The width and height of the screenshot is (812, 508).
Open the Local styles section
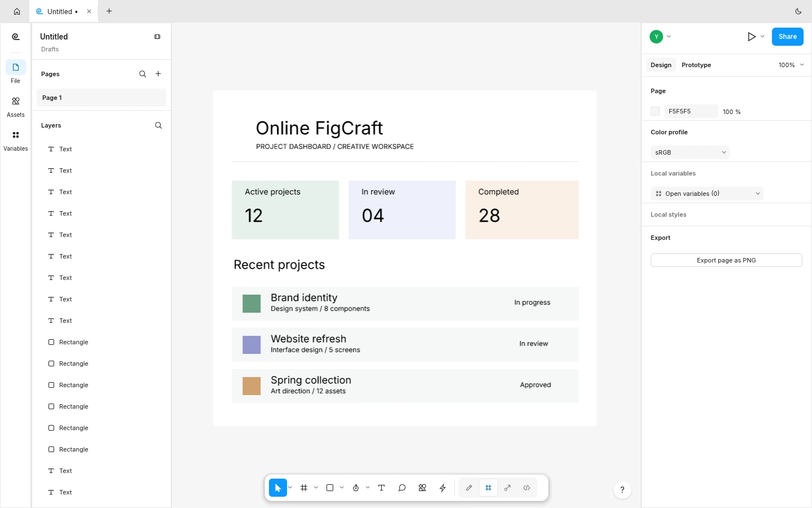point(669,214)
